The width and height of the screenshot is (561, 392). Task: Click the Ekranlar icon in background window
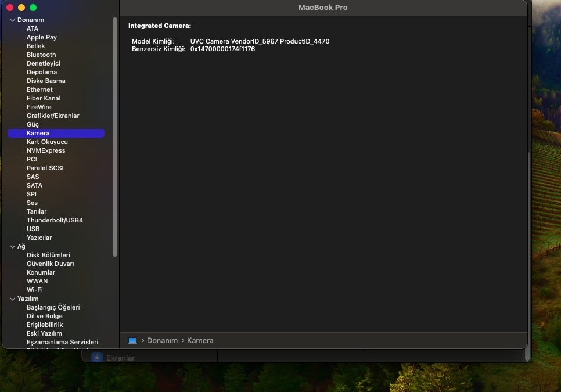pyautogui.click(x=97, y=358)
